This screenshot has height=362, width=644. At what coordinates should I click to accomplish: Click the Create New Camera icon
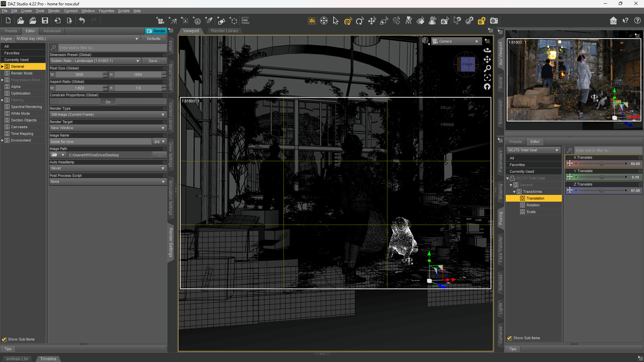point(160,21)
